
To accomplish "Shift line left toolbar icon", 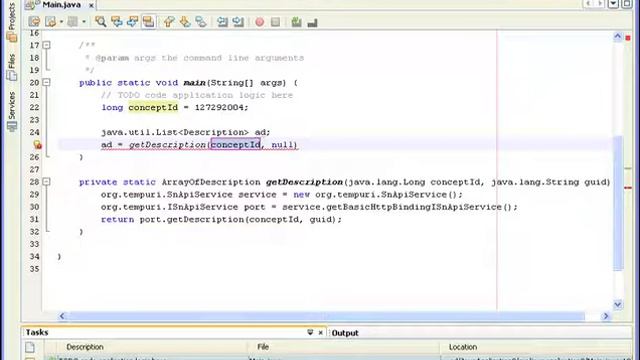I will (x=222, y=22).
